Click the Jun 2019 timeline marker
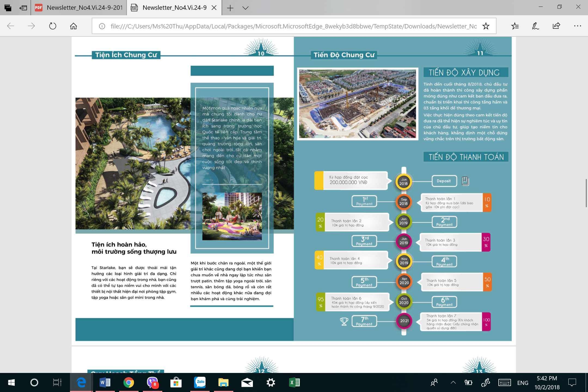This screenshot has height=392, width=588. click(404, 241)
